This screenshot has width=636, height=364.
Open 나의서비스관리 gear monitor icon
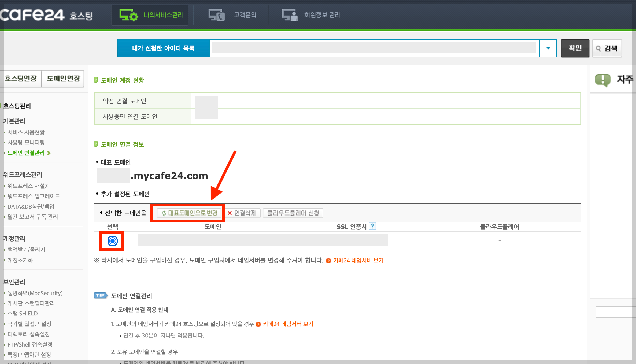click(x=128, y=15)
